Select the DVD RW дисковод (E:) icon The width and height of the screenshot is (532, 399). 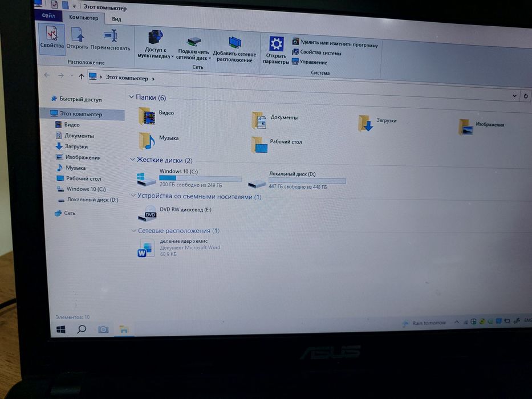tap(147, 214)
